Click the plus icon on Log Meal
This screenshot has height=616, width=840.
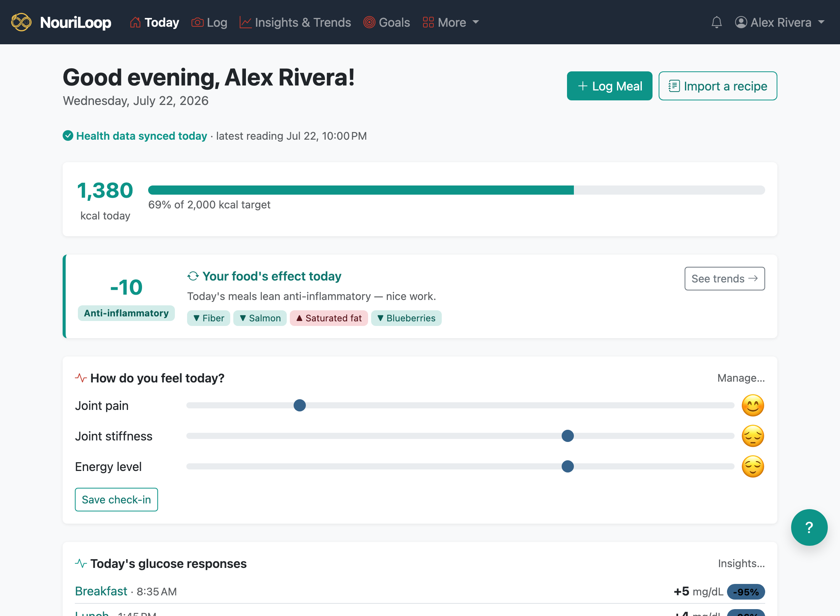[x=583, y=86]
